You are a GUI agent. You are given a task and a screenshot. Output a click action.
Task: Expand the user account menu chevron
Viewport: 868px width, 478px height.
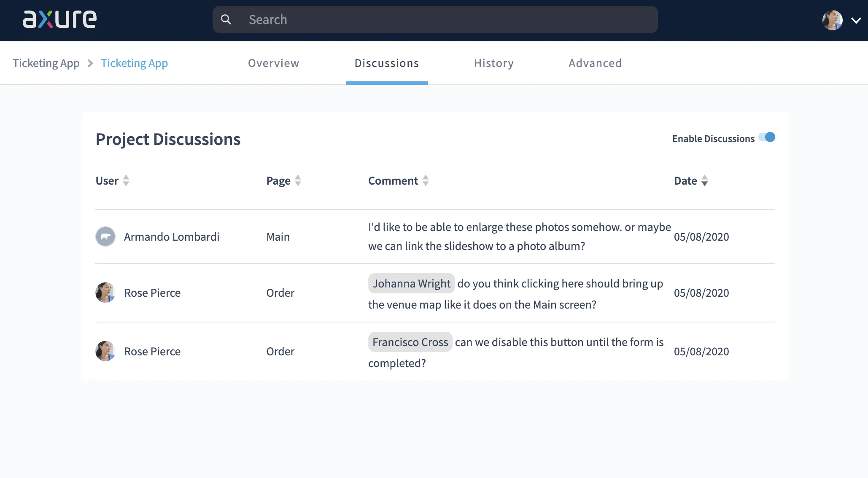(x=856, y=20)
